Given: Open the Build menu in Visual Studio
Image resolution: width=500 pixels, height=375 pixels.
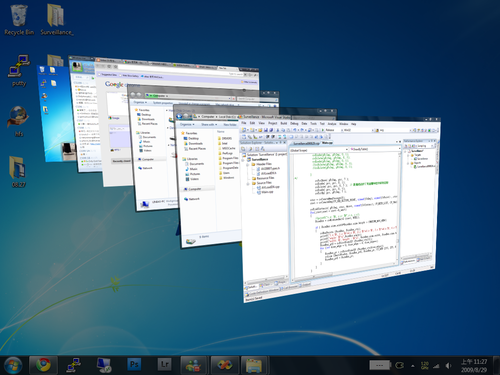Looking at the screenshot, I should pos(284,123).
